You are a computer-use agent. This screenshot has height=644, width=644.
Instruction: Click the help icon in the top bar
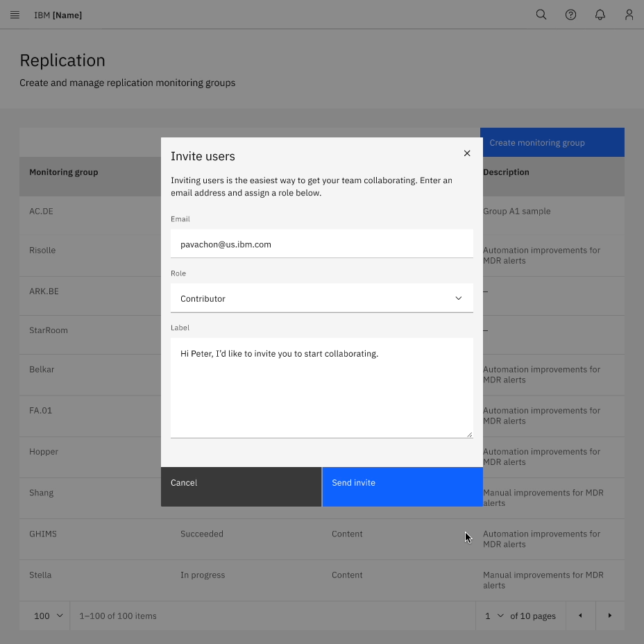570,14
